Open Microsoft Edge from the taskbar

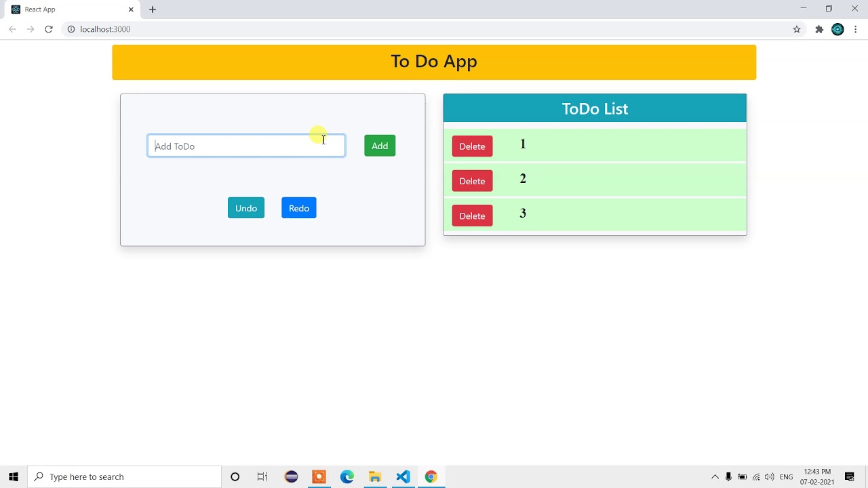pyautogui.click(x=347, y=476)
